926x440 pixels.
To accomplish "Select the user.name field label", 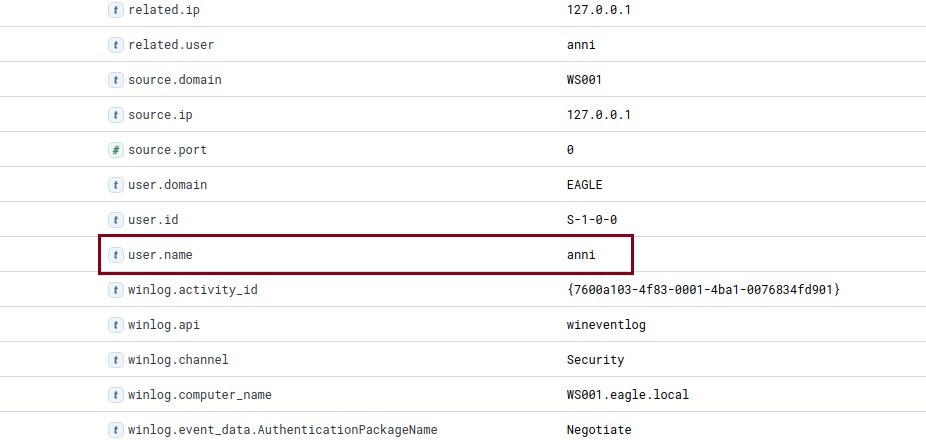I will coord(160,255).
